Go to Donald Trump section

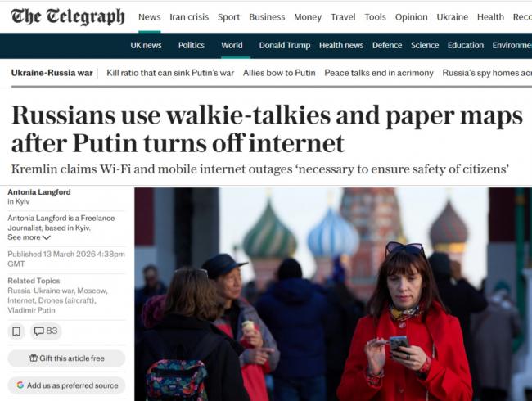click(285, 45)
